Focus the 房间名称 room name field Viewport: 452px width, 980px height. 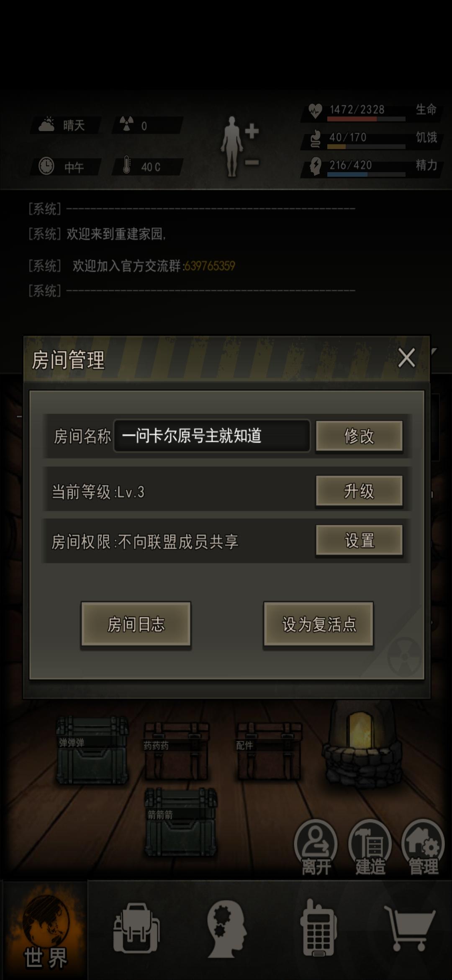click(x=212, y=436)
